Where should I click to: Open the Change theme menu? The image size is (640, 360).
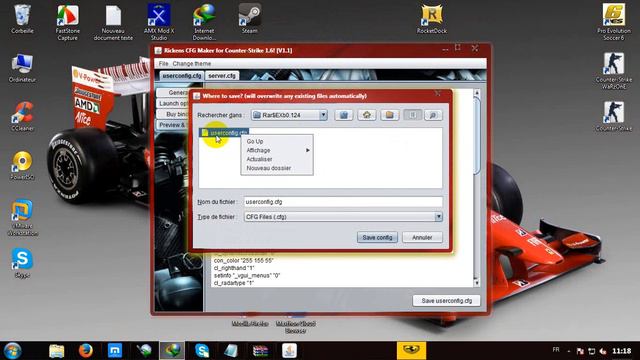tap(192, 64)
